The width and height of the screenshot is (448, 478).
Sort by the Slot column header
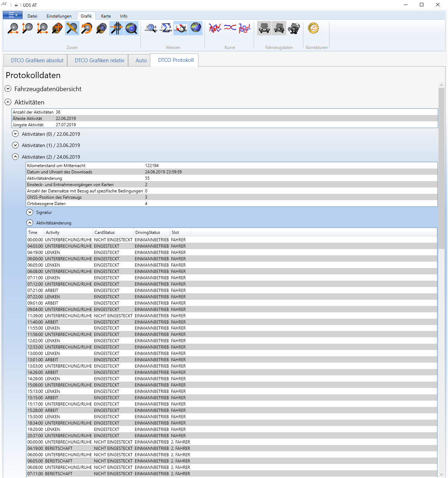[x=181, y=232]
